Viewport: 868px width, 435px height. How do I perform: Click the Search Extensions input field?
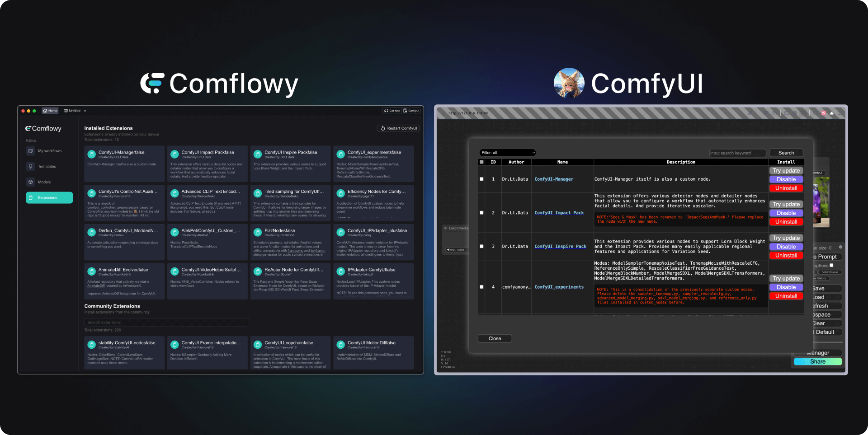tap(166, 323)
